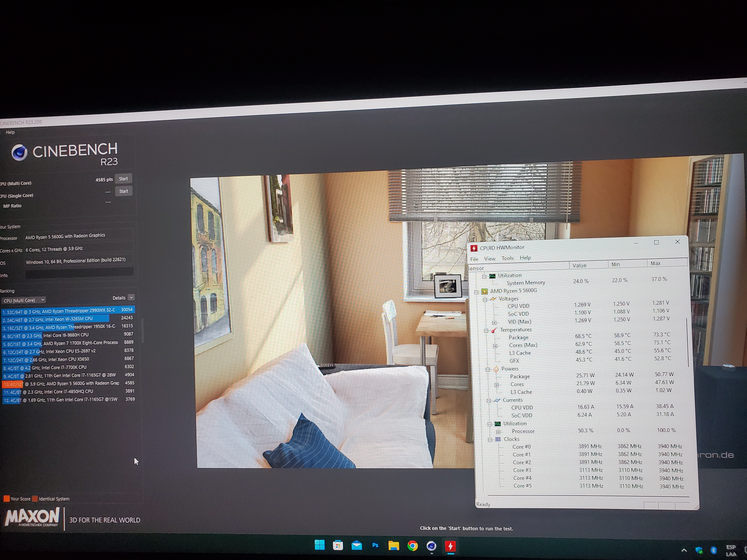Expand the Processor utilization node
The width and height of the screenshot is (747, 560).
point(498,432)
